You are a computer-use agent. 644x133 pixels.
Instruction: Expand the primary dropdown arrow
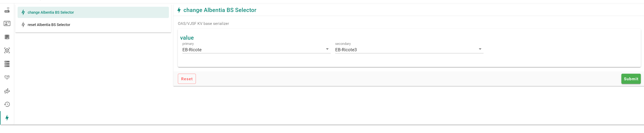tap(327, 49)
